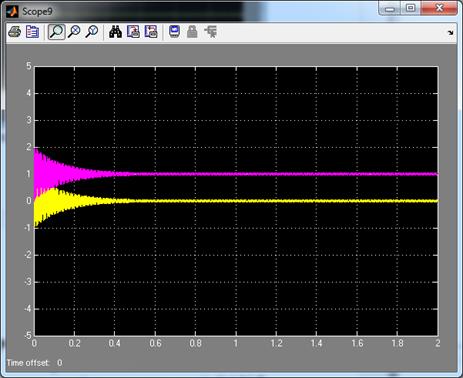Toggle the lock axes selection padlock
The image size is (463, 378).
click(x=192, y=32)
